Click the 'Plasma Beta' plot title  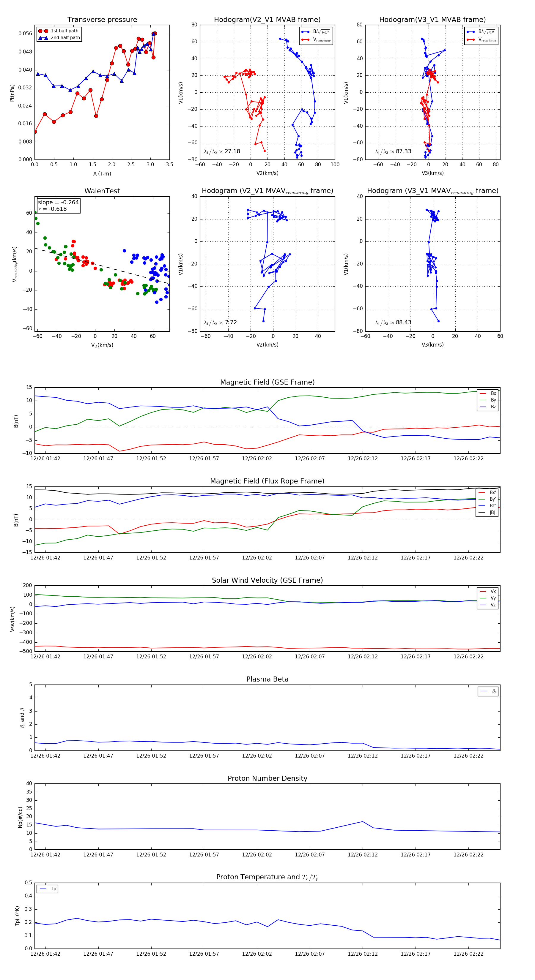[267, 679]
